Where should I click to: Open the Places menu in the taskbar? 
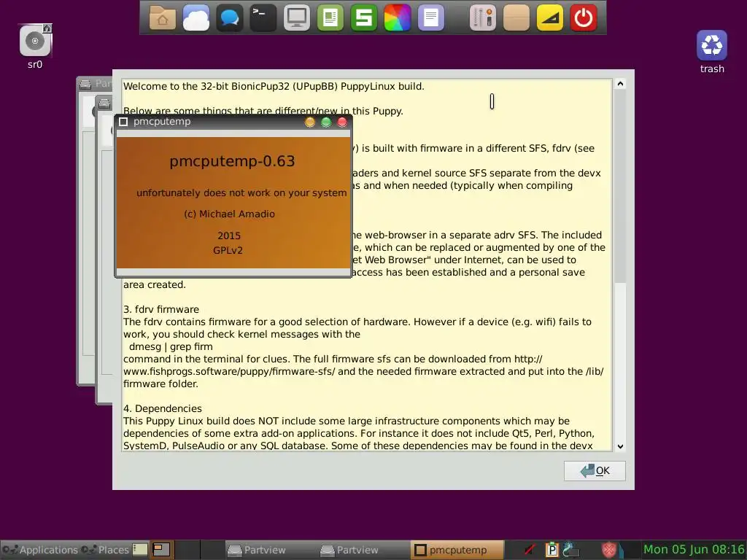tap(105, 550)
